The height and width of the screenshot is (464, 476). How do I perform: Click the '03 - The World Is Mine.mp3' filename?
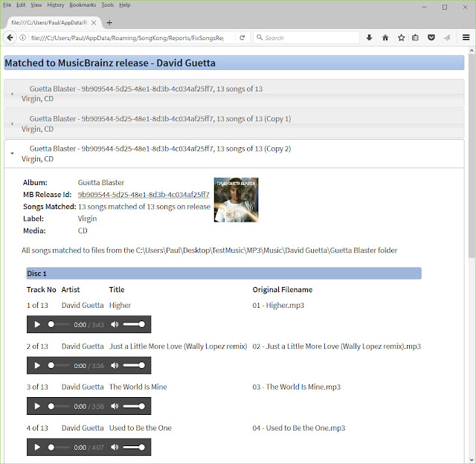click(296, 387)
